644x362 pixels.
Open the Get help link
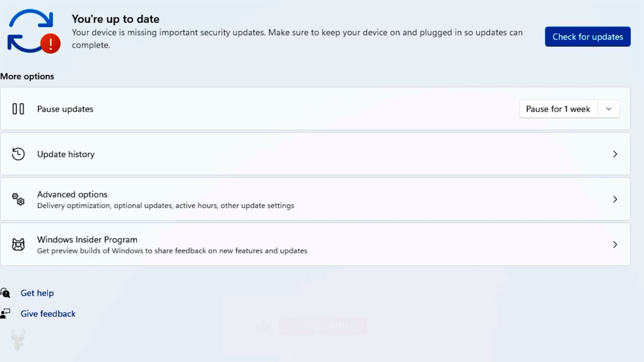(x=37, y=293)
